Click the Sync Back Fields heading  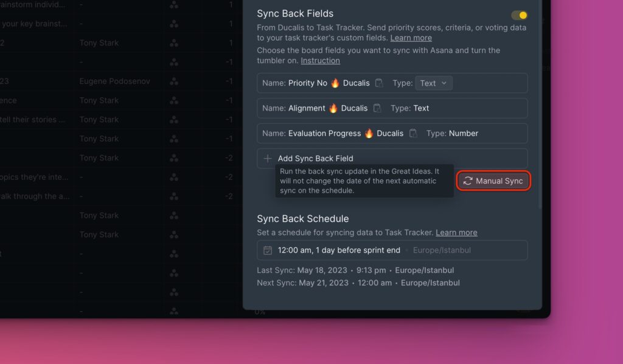pos(295,13)
